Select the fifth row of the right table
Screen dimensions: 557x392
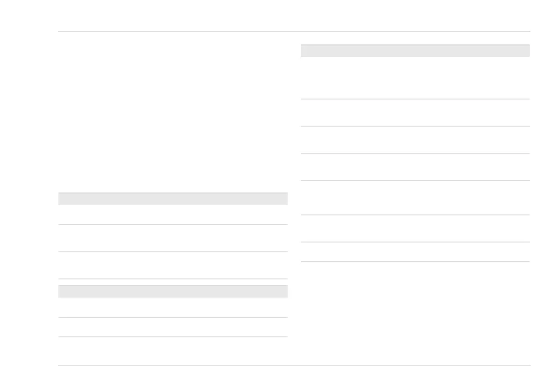pyautogui.click(x=415, y=198)
